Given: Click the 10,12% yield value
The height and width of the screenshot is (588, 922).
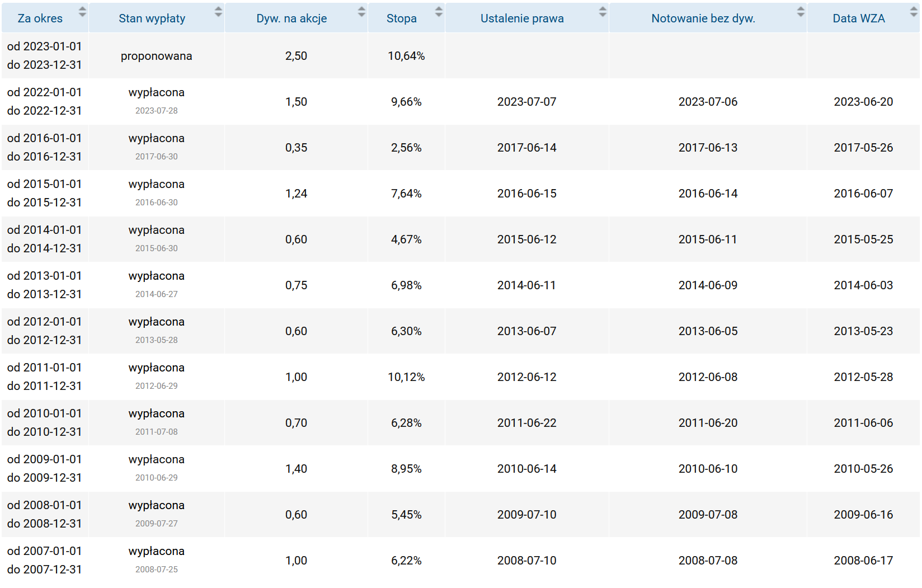Looking at the screenshot, I should pyautogui.click(x=406, y=377).
